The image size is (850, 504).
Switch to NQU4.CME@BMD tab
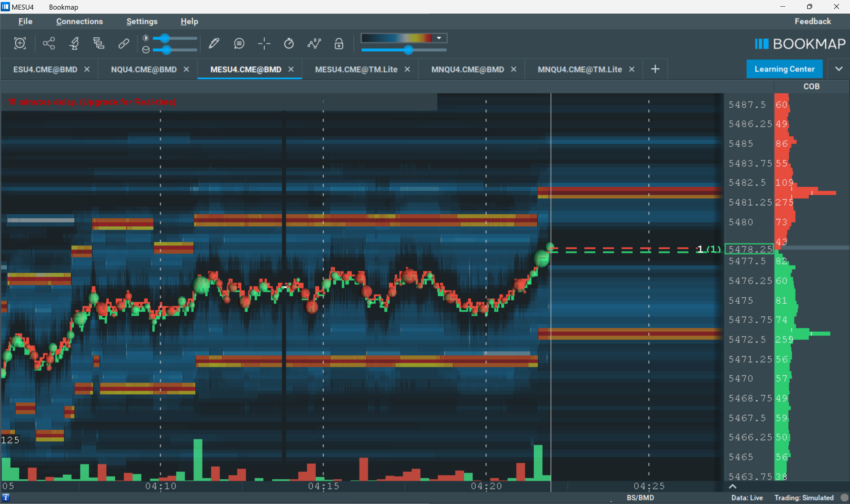[144, 69]
